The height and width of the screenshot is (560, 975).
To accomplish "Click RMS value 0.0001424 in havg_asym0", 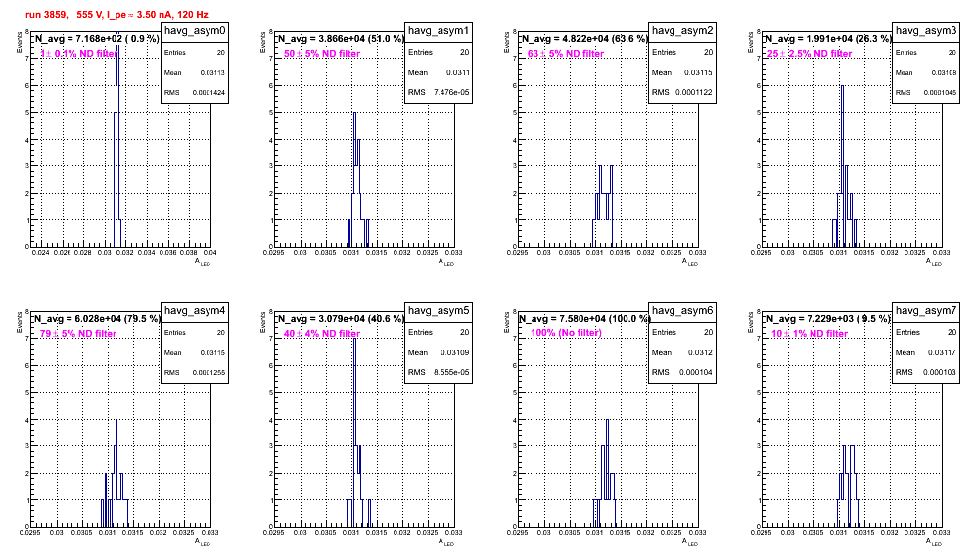I will tap(209, 93).
